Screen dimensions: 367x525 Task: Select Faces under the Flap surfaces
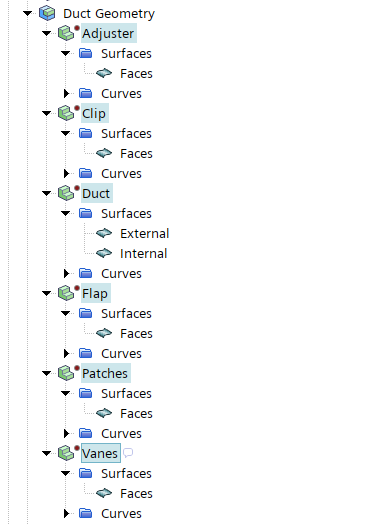136,333
